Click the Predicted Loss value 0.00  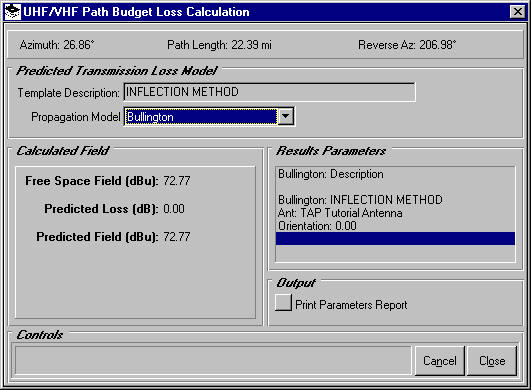coord(174,209)
